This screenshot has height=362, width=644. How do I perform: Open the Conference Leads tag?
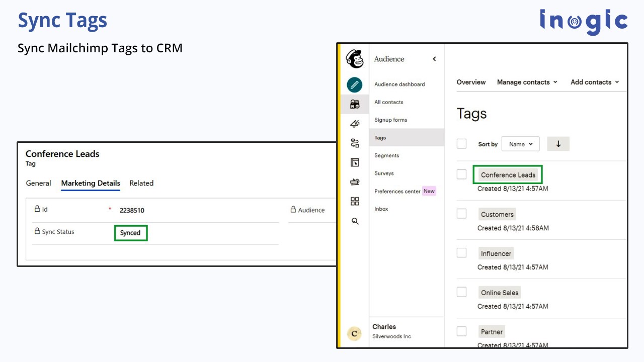coord(508,175)
